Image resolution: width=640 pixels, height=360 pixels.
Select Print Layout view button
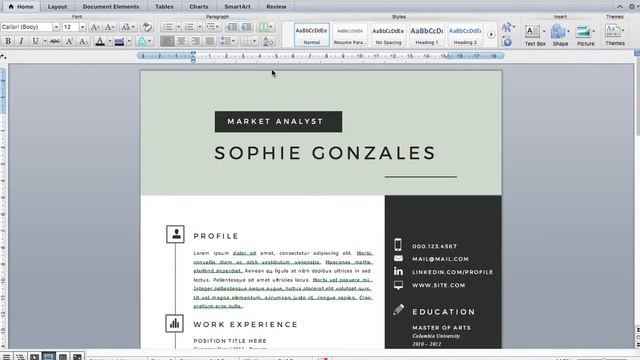point(49,357)
